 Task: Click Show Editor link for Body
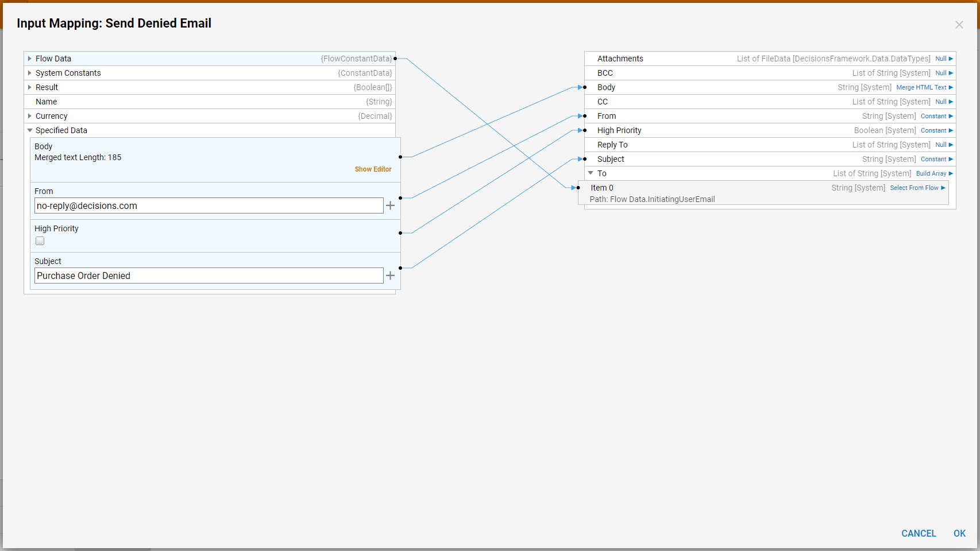pos(373,169)
